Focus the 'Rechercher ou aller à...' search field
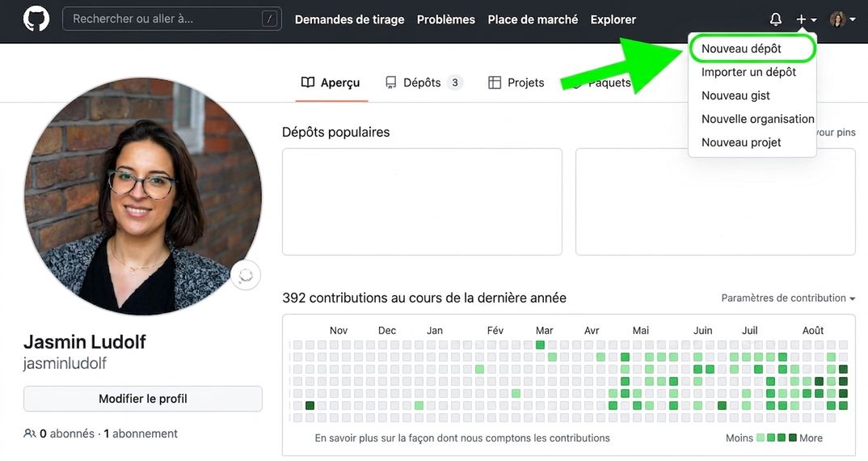Image resolution: width=868 pixels, height=461 pixels. [171, 19]
